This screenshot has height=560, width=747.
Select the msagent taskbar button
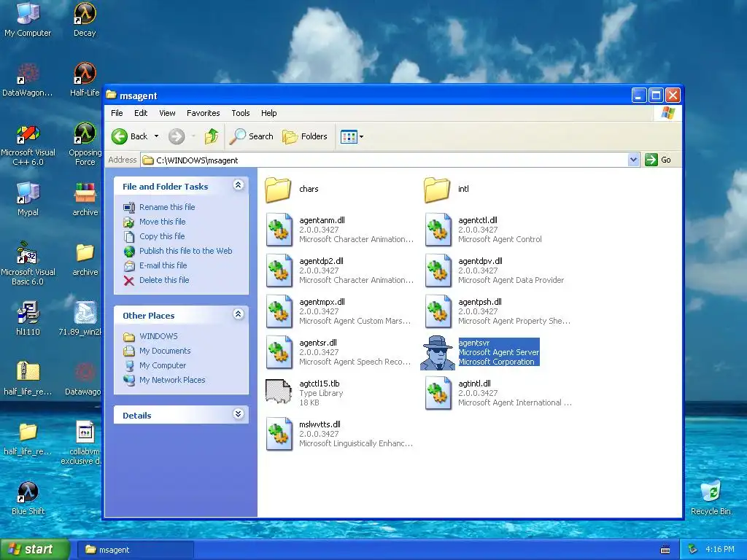coord(135,550)
